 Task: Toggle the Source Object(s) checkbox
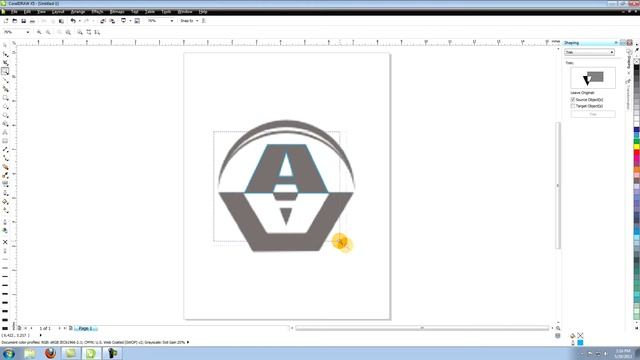pyautogui.click(x=573, y=100)
